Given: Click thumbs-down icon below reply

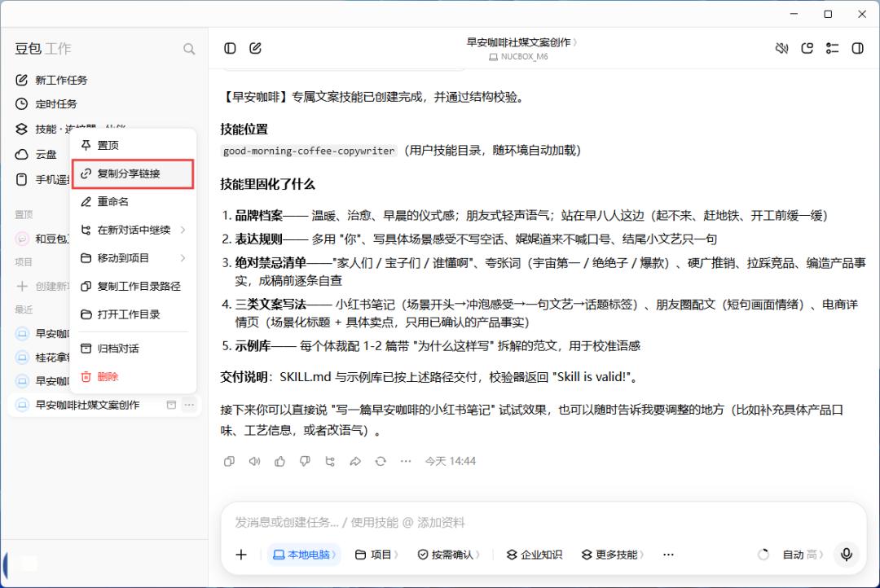Looking at the screenshot, I should (305, 461).
